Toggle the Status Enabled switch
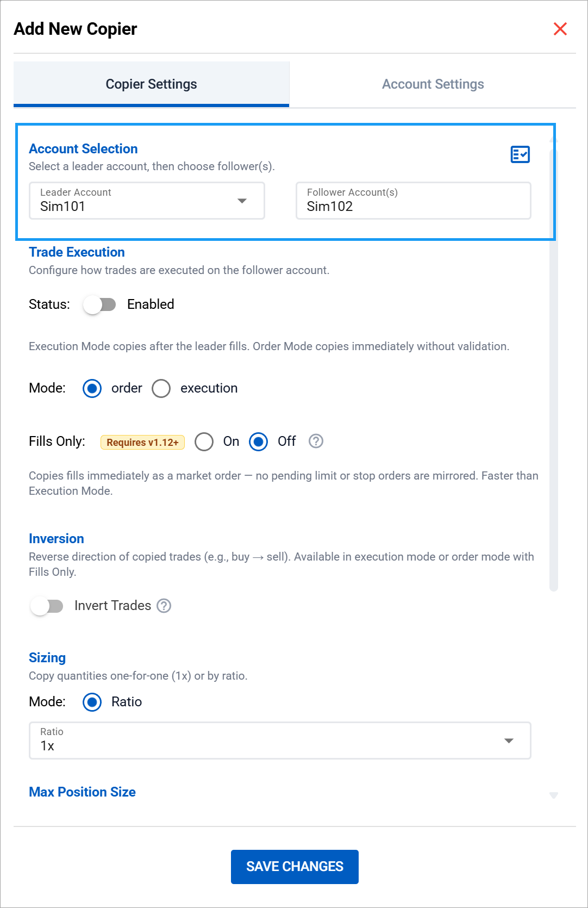This screenshot has width=588, height=908. [x=99, y=304]
